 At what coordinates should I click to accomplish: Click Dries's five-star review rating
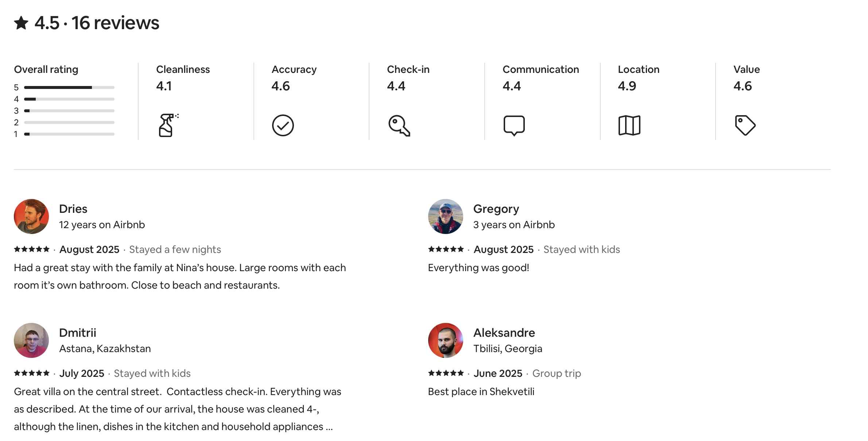pyautogui.click(x=32, y=249)
